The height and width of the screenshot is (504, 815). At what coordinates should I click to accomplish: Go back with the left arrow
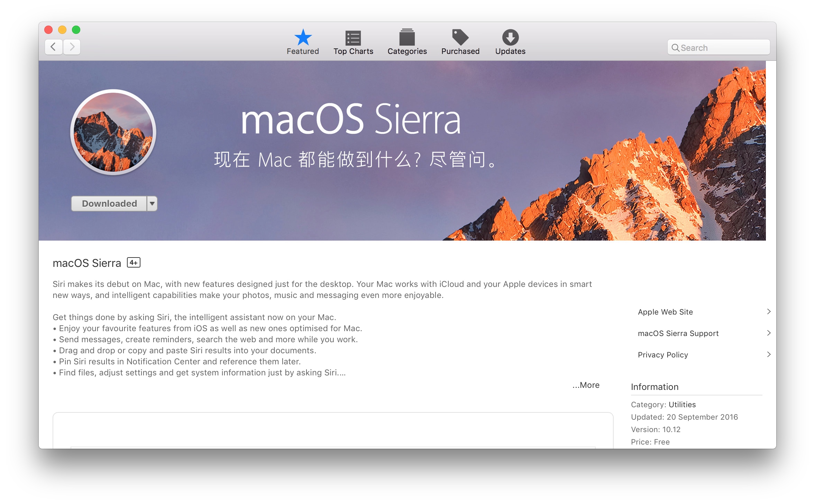[54, 47]
